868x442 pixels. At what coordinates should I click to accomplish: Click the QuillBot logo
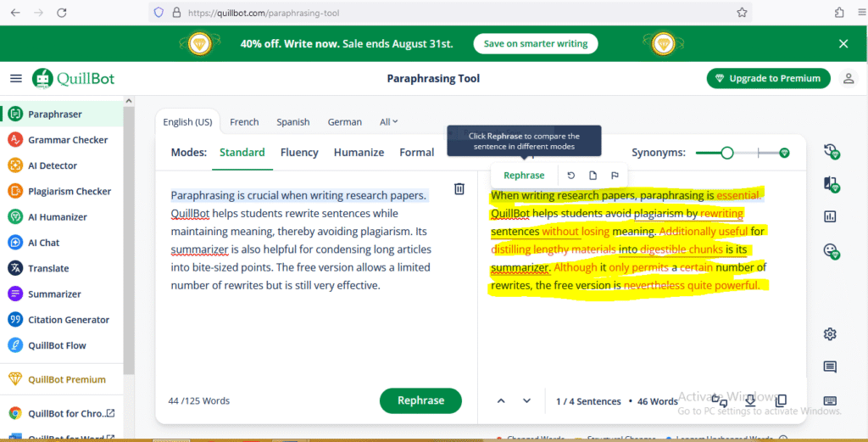click(x=73, y=79)
